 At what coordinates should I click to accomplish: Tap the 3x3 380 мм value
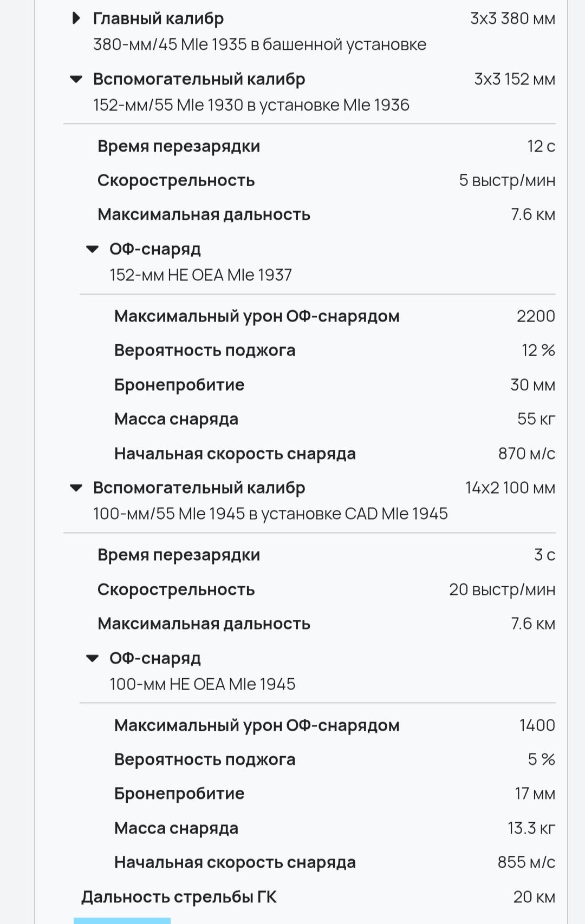512,18
